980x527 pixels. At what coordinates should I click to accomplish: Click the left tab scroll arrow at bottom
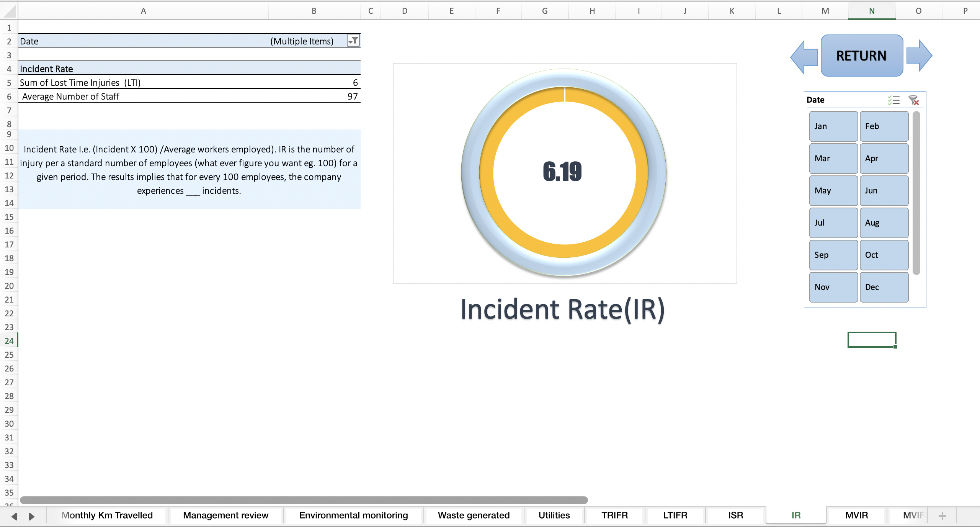[14, 516]
